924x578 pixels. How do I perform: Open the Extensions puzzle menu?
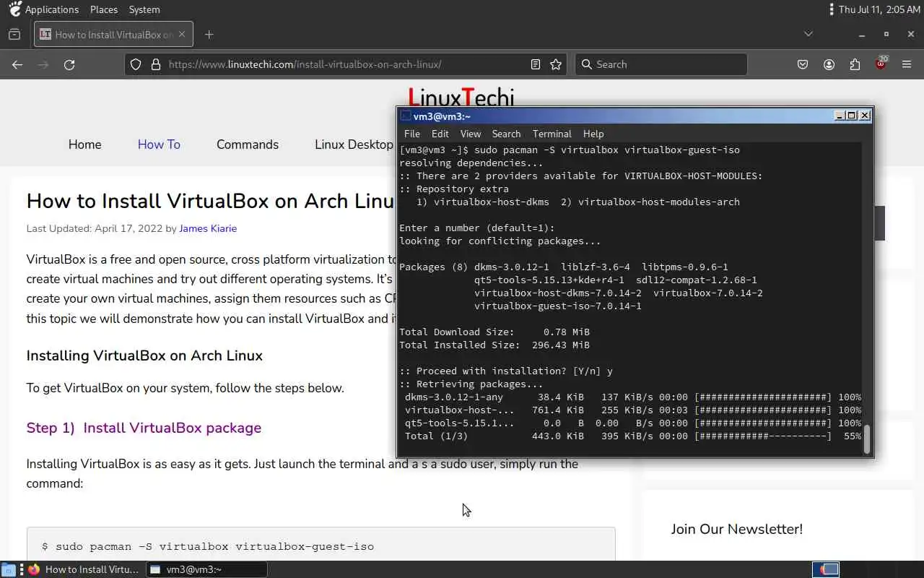(x=855, y=64)
